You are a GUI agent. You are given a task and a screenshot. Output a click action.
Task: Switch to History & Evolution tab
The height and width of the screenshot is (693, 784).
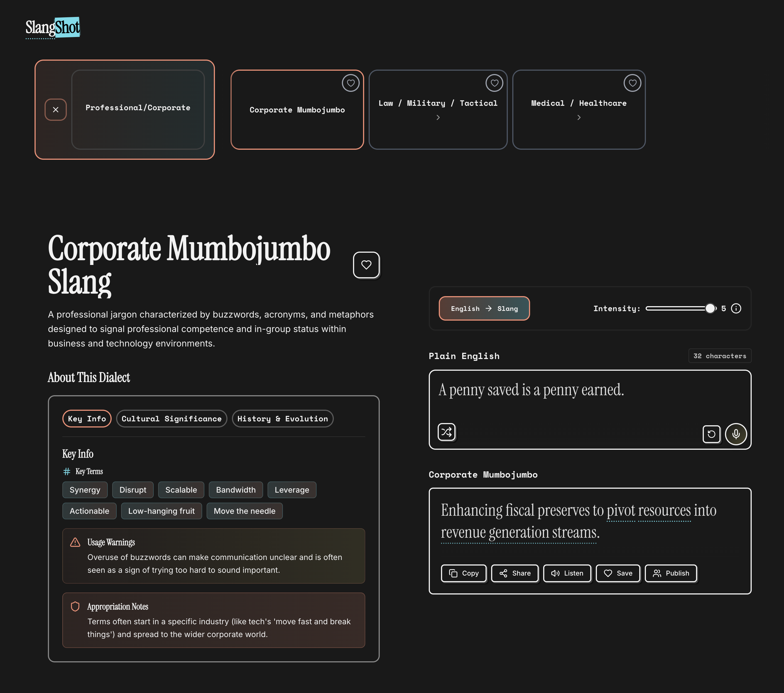pyautogui.click(x=282, y=418)
